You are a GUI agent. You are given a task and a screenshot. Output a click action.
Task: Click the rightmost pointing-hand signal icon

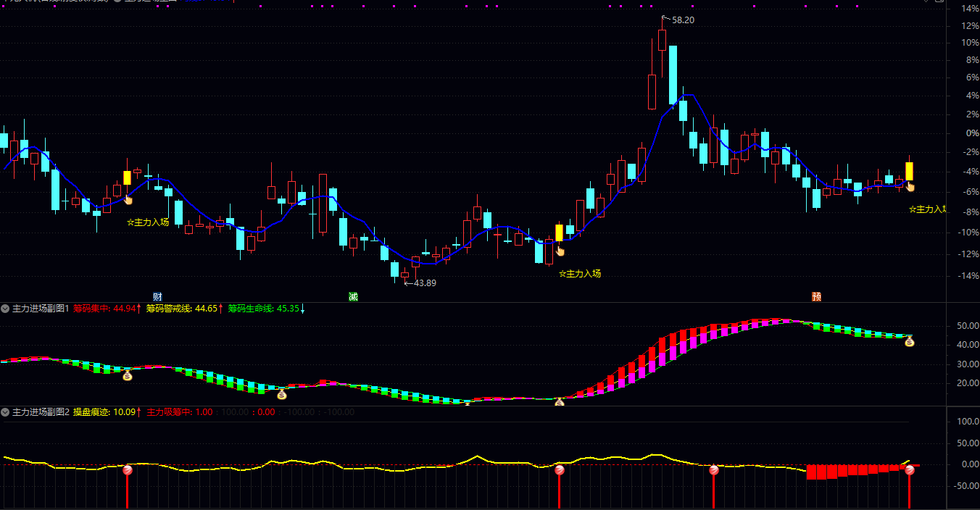[910, 186]
